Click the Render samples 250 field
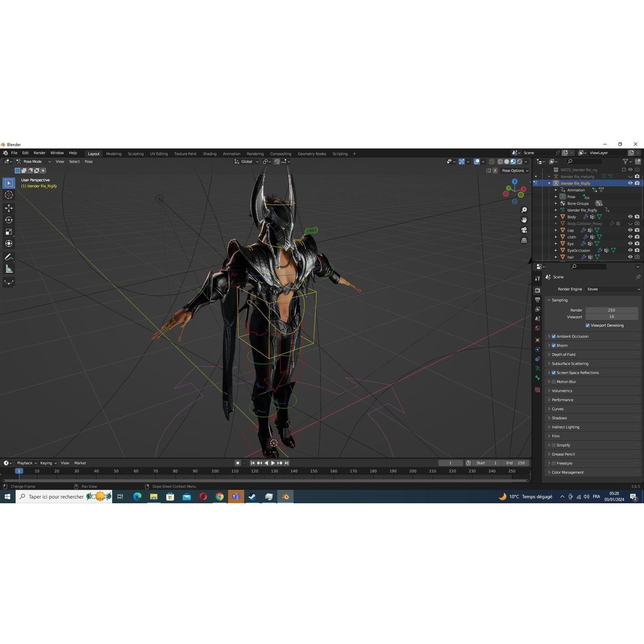Screen dimensions: 644x644 (612, 311)
